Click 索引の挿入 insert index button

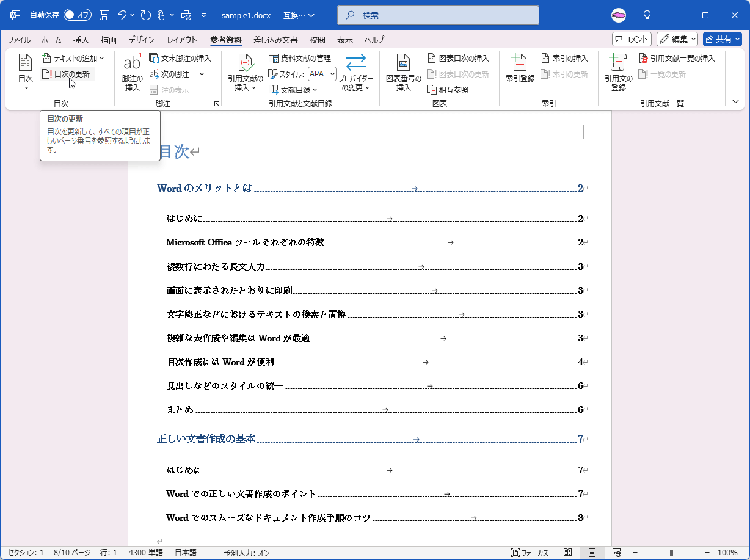click(564, 58)
